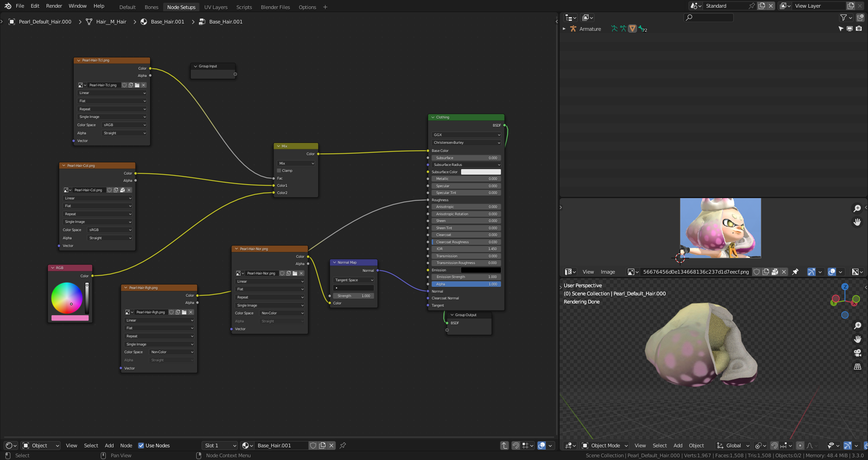
Task: Unlink image 56676456d0e134668136c237d1d7eecf.png
Action: point(784,272)
